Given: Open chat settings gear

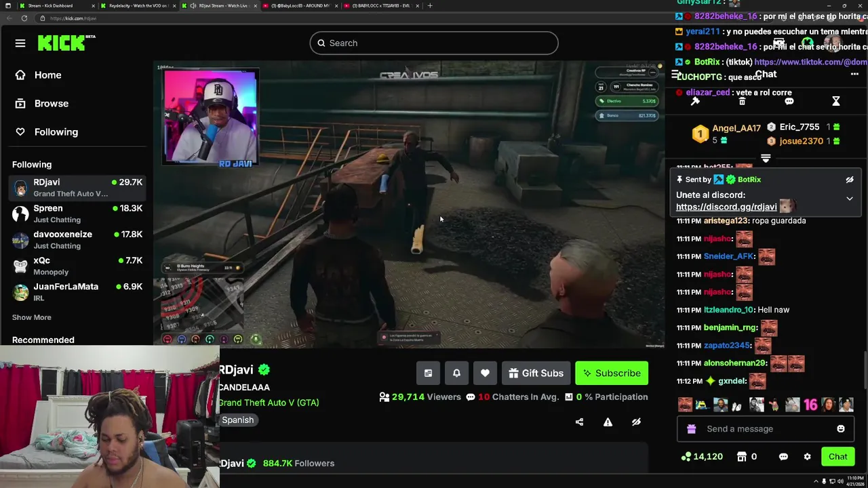Looking at the screenshot, I should tap(807, 457).
